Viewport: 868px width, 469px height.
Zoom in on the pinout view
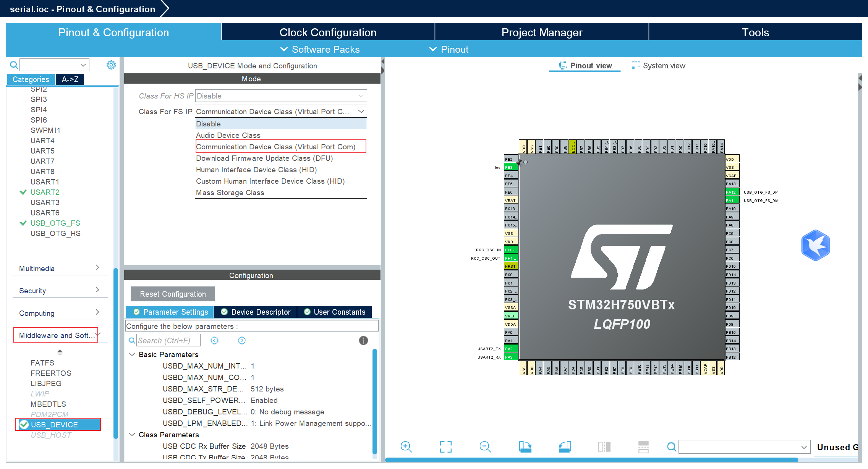406,447
